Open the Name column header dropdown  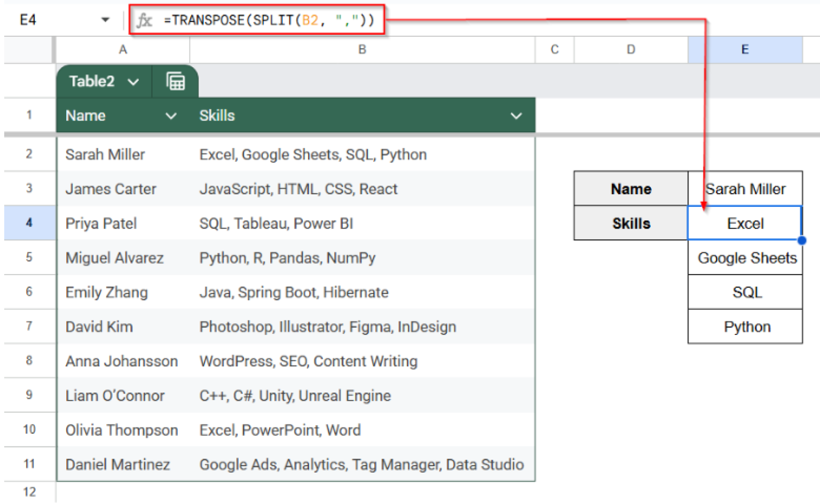[x=170, y=115]
